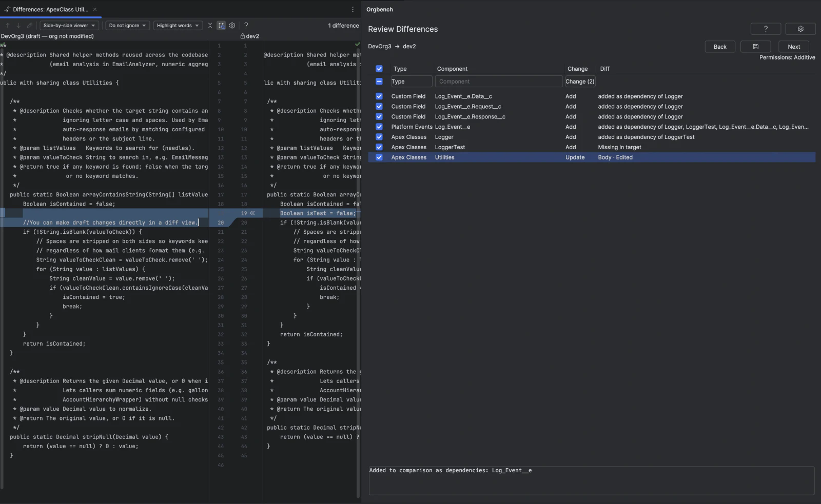Click the Back button
The height and width of the screenshot is (504, 821).
(720, 47)
